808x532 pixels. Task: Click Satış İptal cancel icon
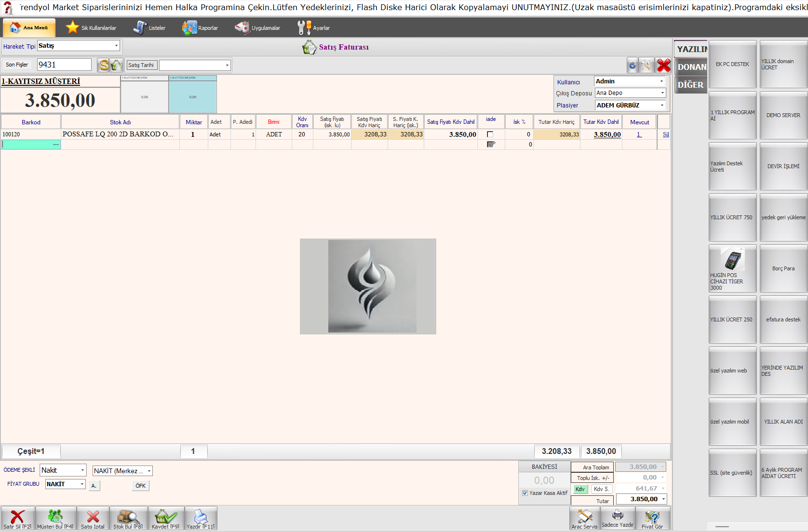(x=93, y=518)
